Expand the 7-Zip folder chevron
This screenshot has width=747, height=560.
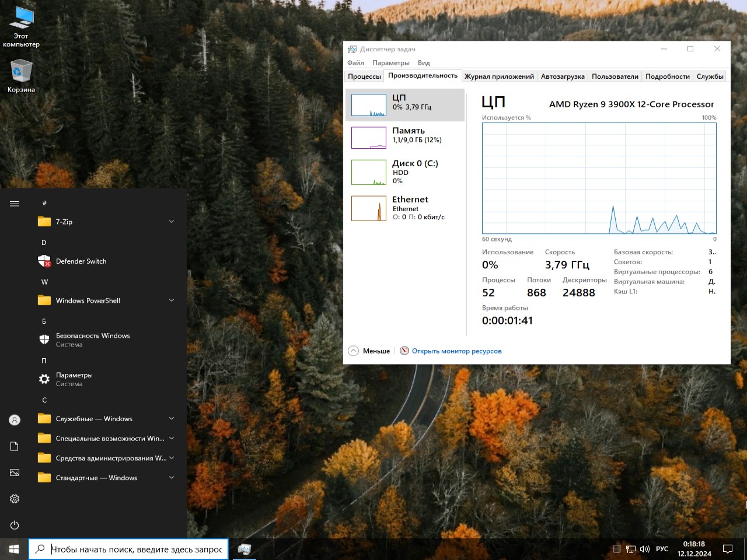172,222
